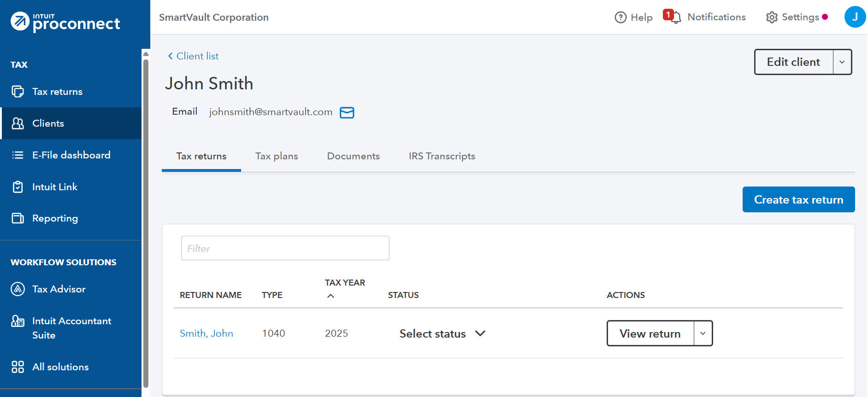Toggle Tax Year sort arrow
The width and height of the screenshot is (868, 397).
[x=331, y=296]
